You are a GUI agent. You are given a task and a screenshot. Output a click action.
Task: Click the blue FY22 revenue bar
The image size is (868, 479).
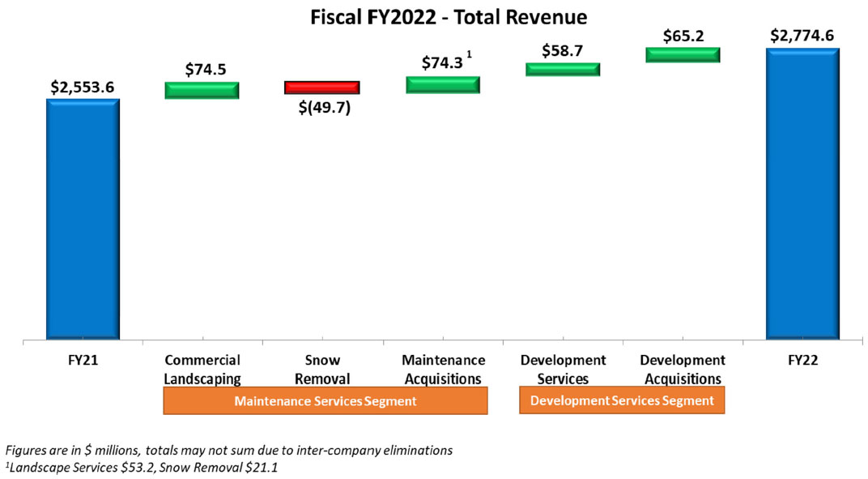point(802,193)
